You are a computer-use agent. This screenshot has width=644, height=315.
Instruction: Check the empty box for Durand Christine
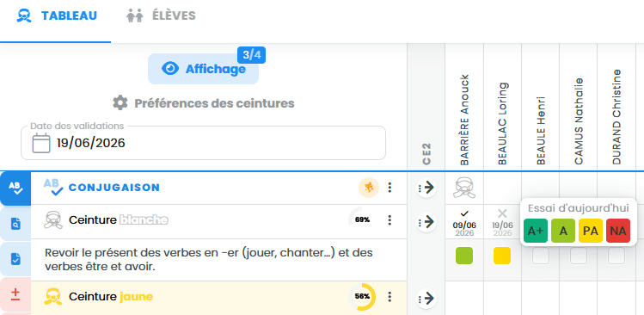[x=616, y=256]
